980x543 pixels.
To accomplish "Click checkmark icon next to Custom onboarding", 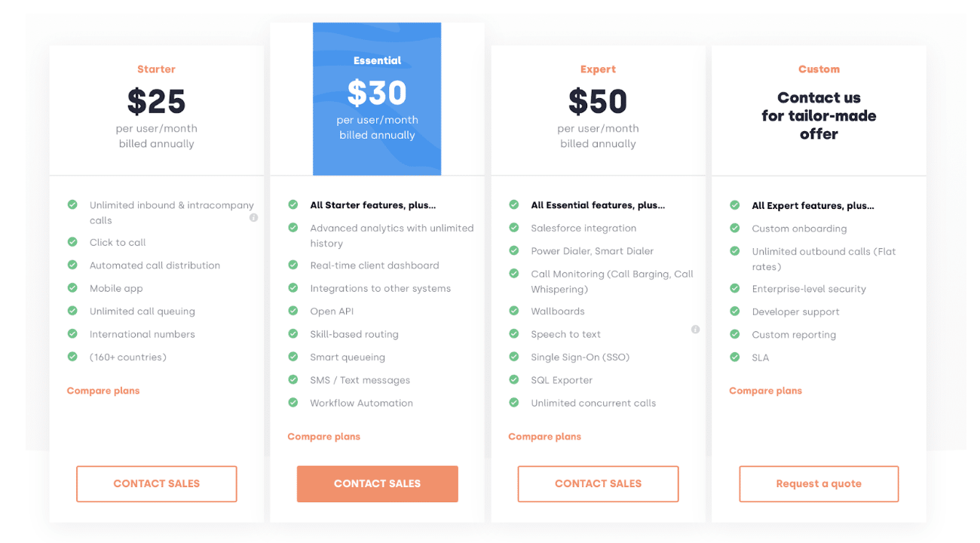I will coord(735,228).
